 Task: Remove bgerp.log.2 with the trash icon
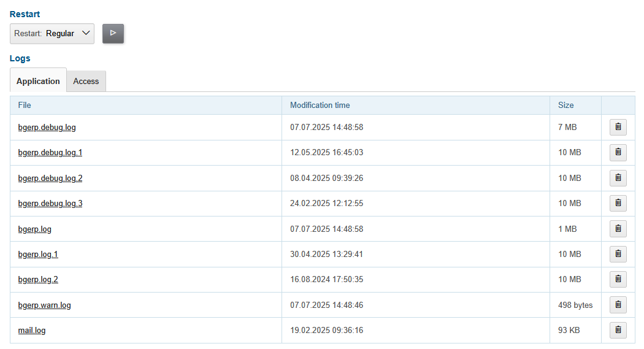point(618,279)
